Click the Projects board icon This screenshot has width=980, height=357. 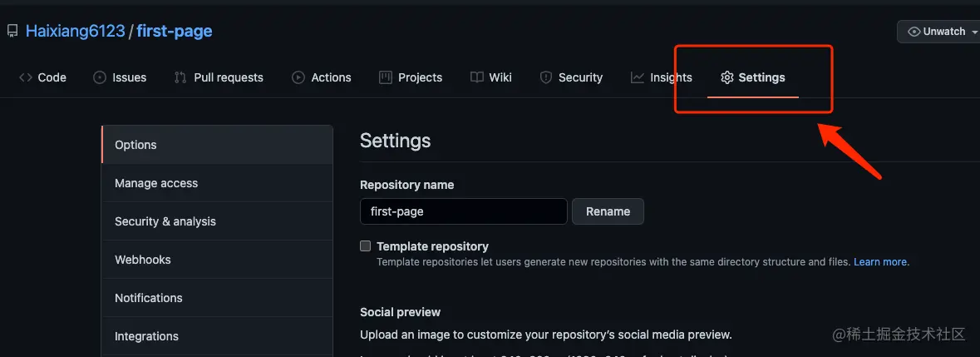pyautogui.click(x=386, y=77)
